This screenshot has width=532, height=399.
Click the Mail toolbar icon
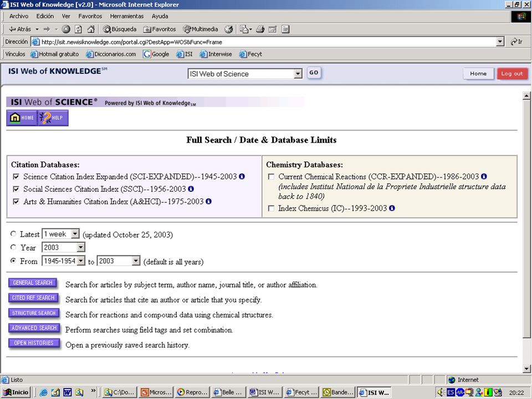coord(244,29)
